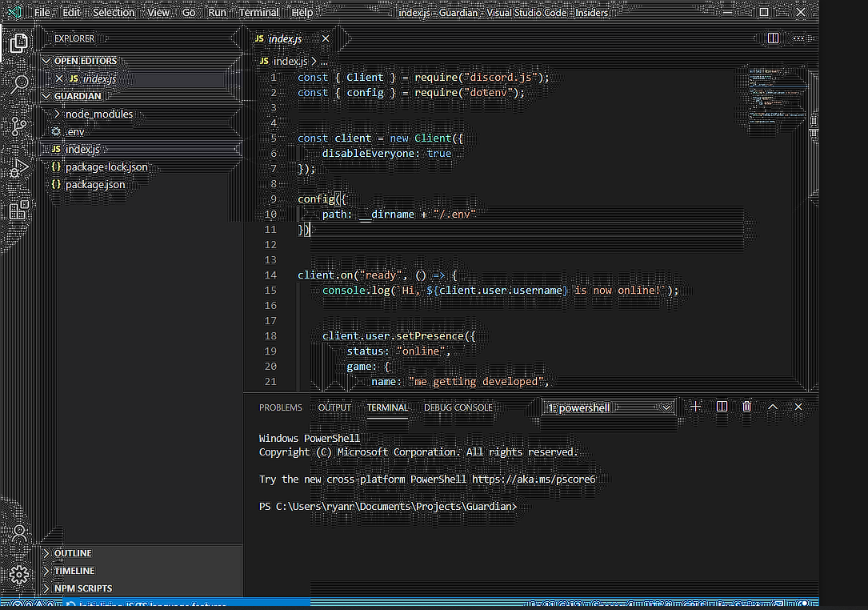Open editor actions with the ellipsis button
This screenshot has height=610, width=868.
798,38
